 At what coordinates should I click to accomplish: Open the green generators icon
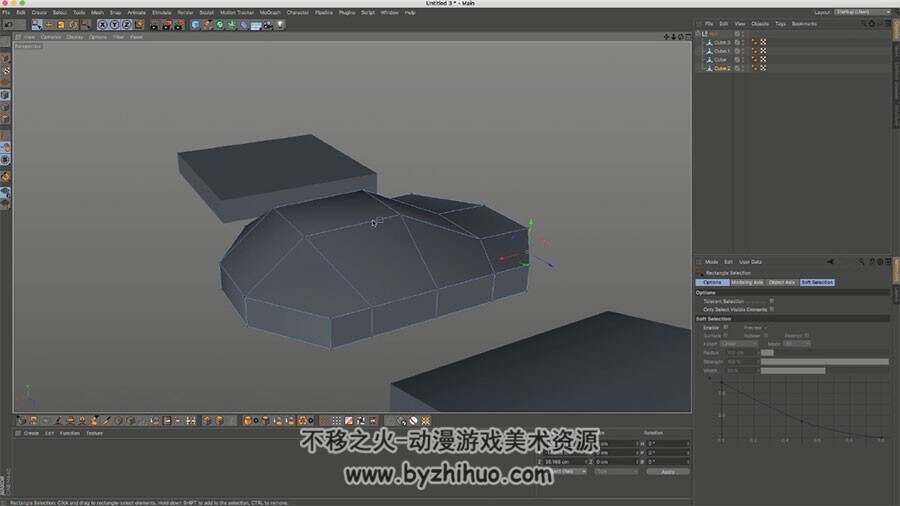coord(219,25)
